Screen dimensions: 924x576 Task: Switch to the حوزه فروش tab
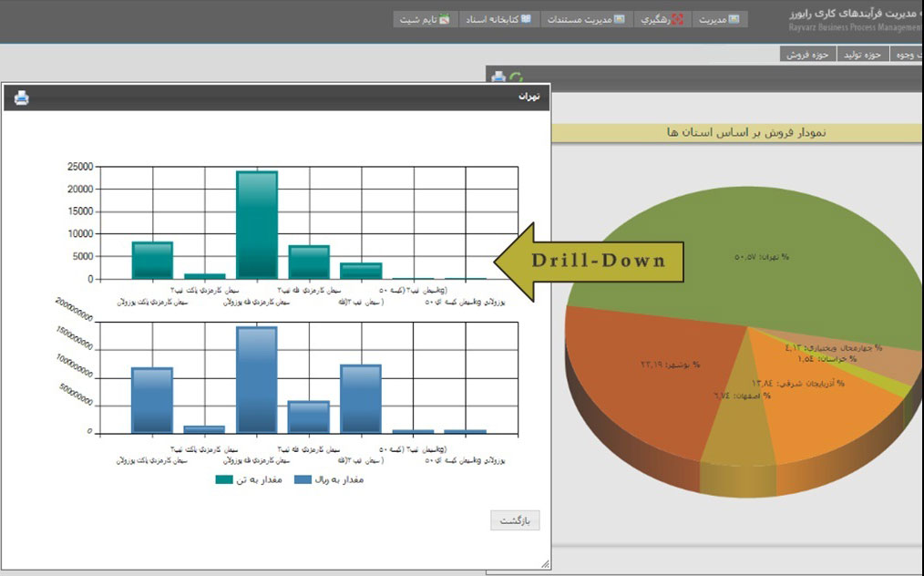808,55
